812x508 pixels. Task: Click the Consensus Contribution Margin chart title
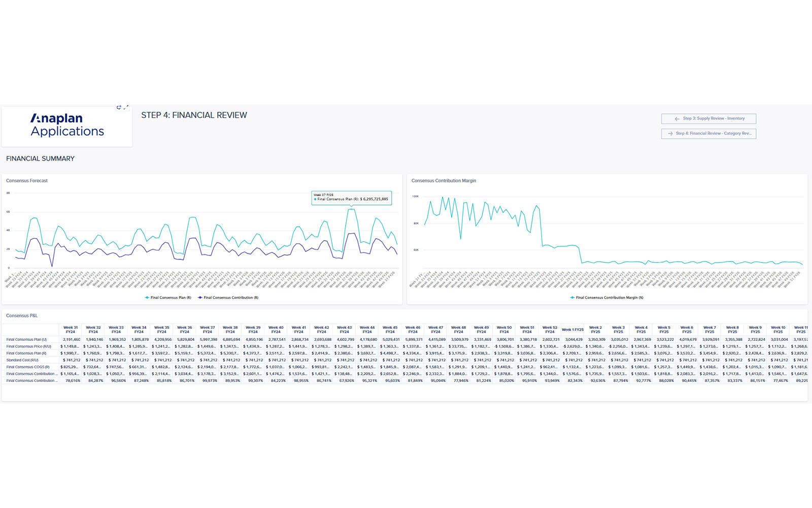(444, 181)
